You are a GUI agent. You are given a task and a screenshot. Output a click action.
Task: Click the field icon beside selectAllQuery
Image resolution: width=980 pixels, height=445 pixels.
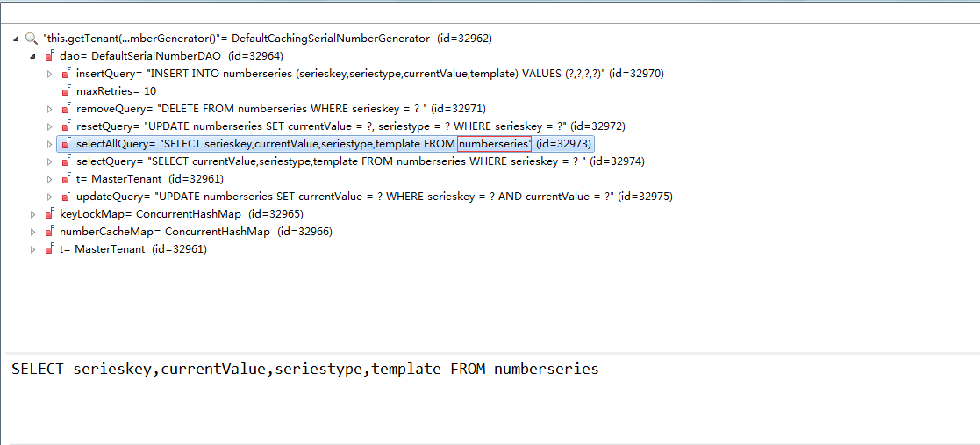[x=67, y=144]
